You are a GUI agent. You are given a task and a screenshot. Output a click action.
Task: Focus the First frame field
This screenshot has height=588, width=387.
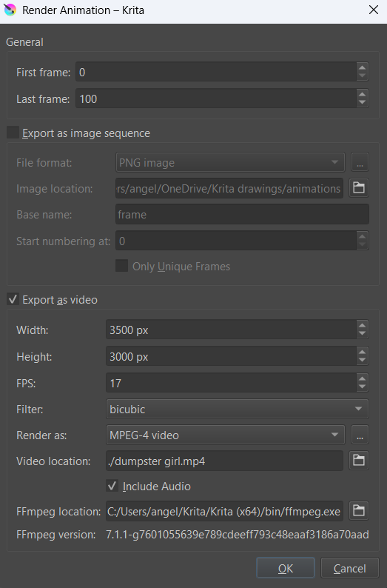(216, 72)
